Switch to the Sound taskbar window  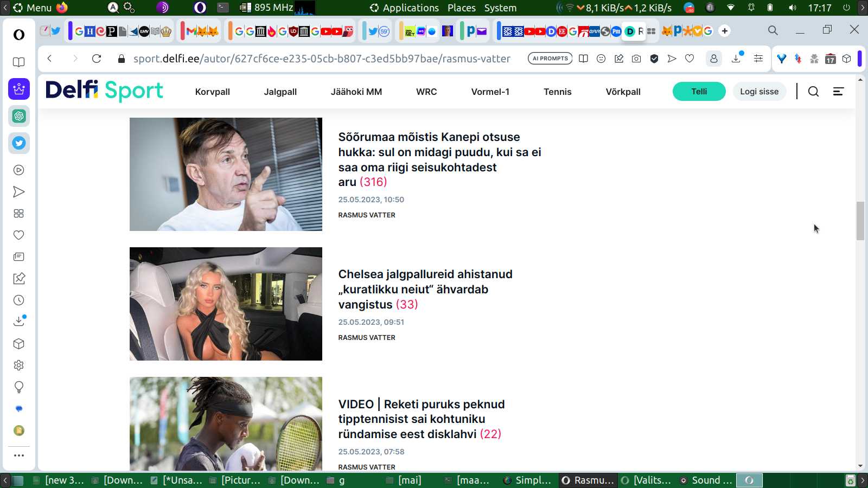[706, 480]
